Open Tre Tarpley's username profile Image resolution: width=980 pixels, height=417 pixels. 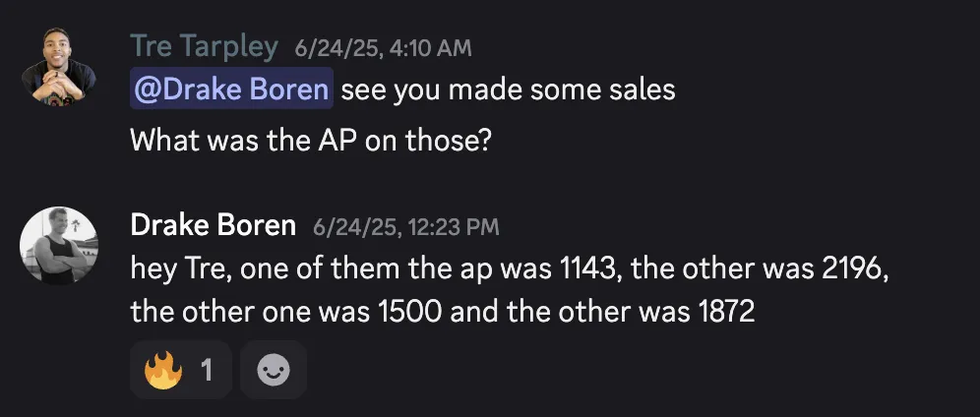tap(204, 47)
